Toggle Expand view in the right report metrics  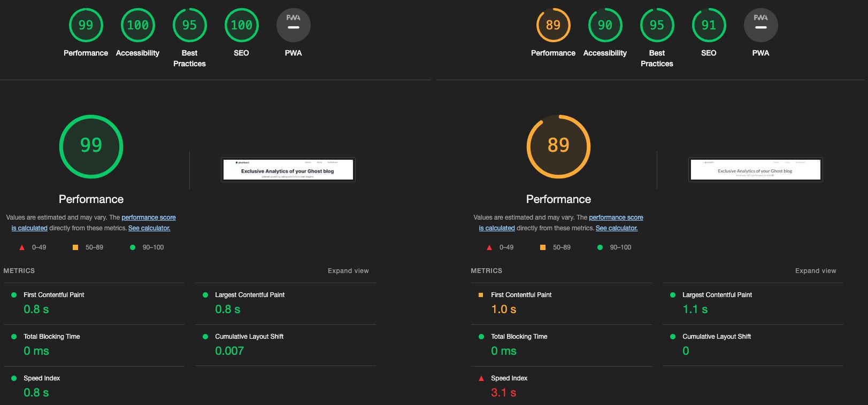815,271
